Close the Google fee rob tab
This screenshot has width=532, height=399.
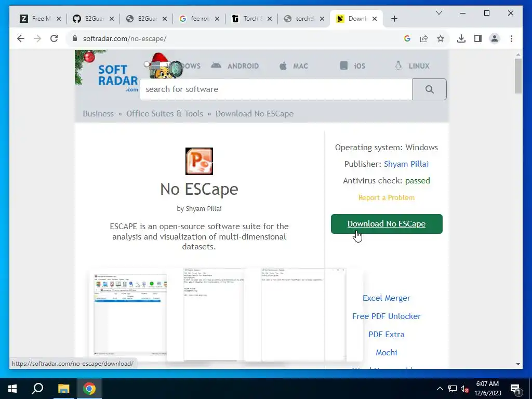[217, 19]
